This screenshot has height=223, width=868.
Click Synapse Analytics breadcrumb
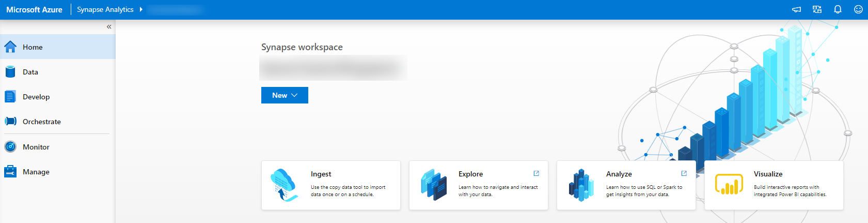click(105, 9)
